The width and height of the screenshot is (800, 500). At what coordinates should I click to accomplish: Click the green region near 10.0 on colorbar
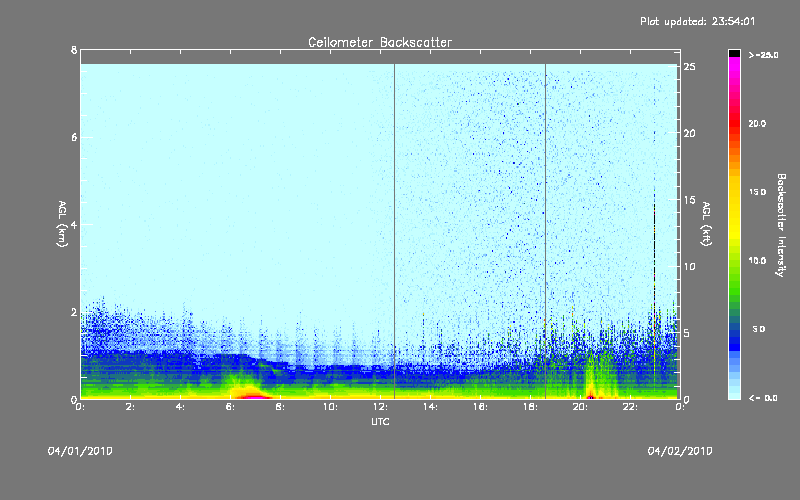[734, 261]
